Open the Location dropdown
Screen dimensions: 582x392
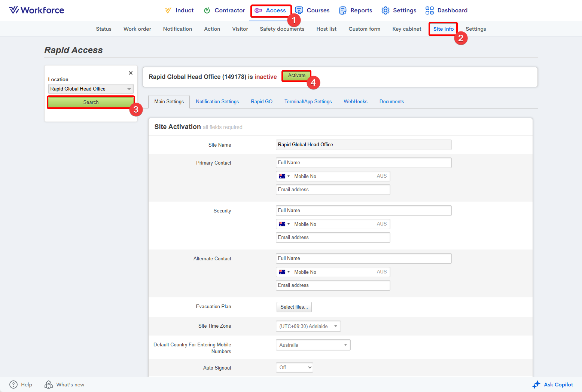(x=91, y=89)
